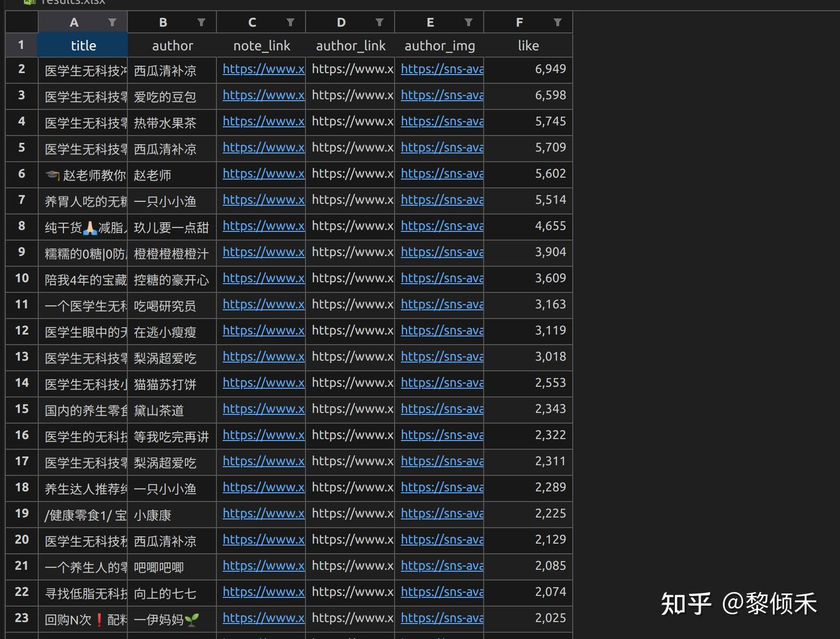Open author_img hyperlink in row 10
840x639 pixels.
pyautogui.click(x=442, y=278)
